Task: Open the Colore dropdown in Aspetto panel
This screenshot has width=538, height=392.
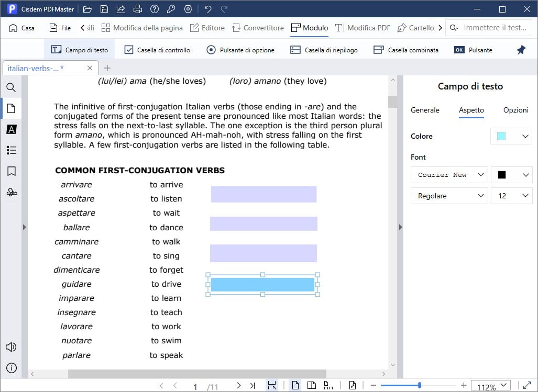Action: [512, 136]
